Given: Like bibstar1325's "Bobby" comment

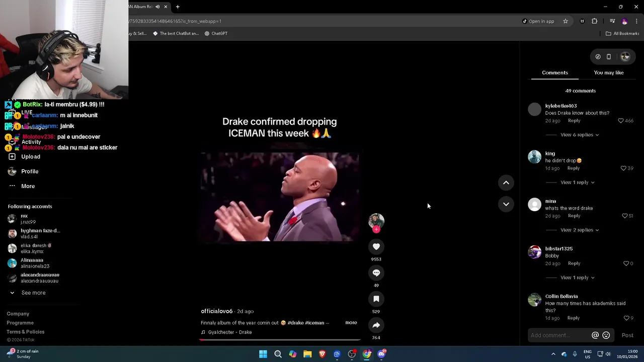Looking at the screenshot, I should pyautogui.click(x=626, y=263).
